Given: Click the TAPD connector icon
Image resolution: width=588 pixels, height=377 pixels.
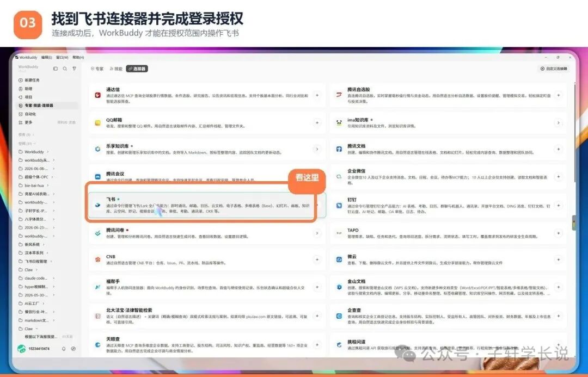Looking at the screenshot, I should click(x=339, y=233).
